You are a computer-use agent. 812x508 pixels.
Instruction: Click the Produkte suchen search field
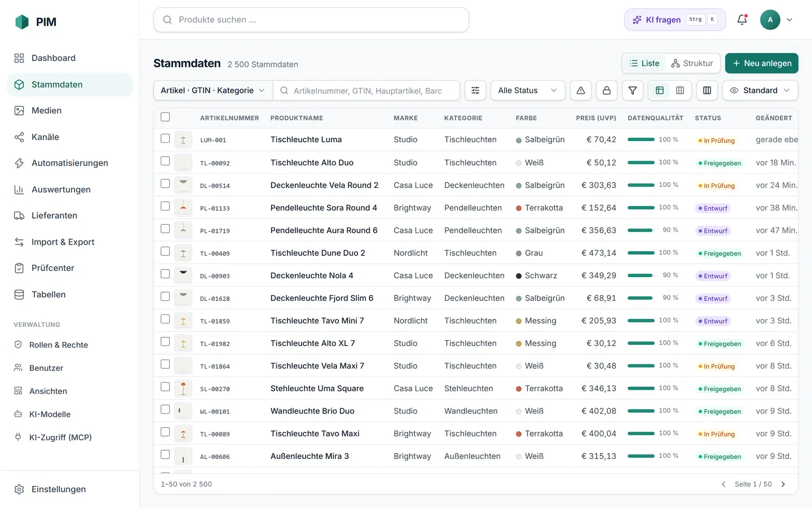311,20
